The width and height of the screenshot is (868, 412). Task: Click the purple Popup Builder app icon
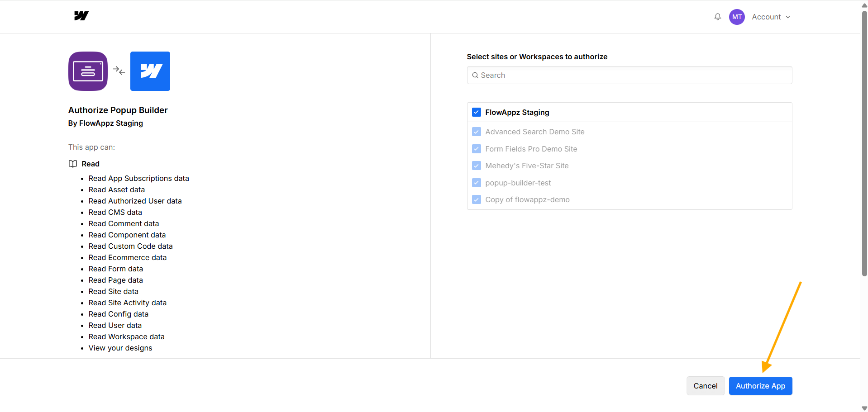88,71
